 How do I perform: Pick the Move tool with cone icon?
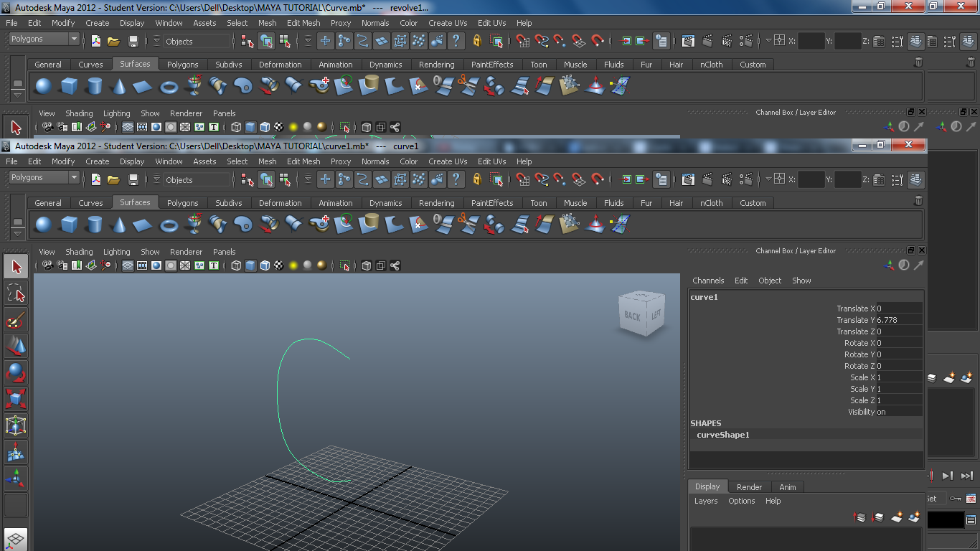16,346
